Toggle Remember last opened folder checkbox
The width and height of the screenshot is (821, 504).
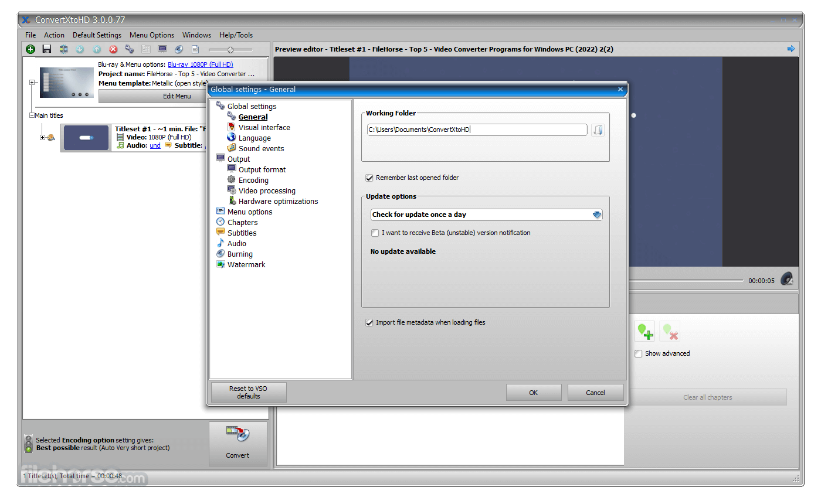click(x=369, y=178)
